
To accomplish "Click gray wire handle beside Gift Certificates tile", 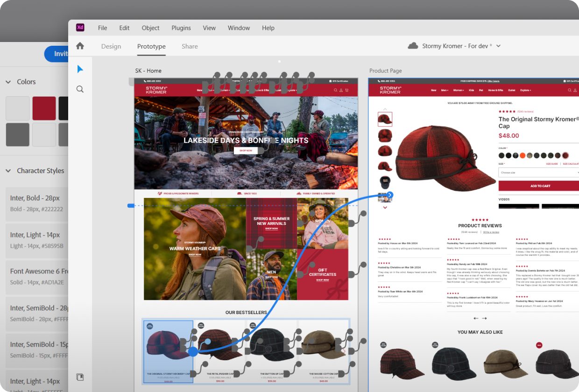I will [357, 271].
